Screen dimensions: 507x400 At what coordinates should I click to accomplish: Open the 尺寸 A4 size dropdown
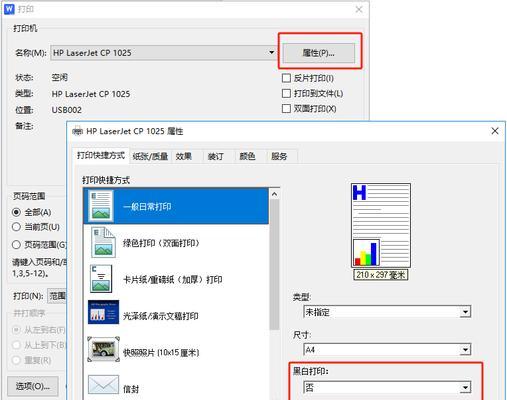(465, 350)
